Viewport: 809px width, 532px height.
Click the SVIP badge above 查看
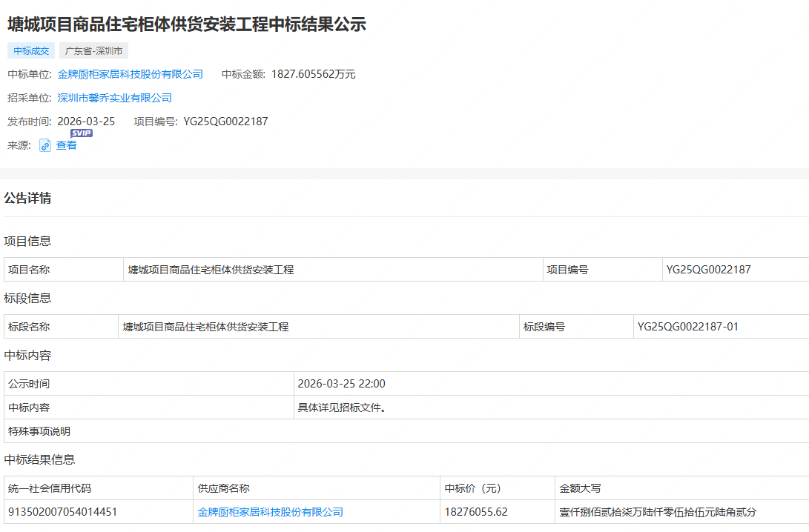[82, 133]
